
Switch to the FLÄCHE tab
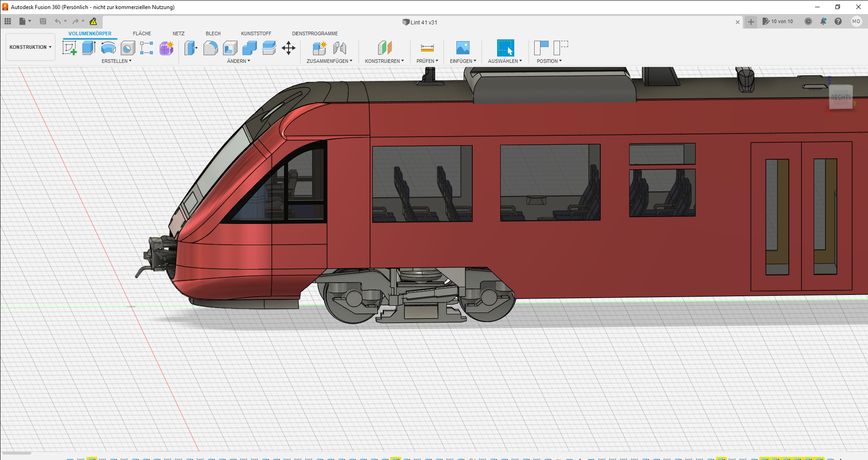click(142, 33)
